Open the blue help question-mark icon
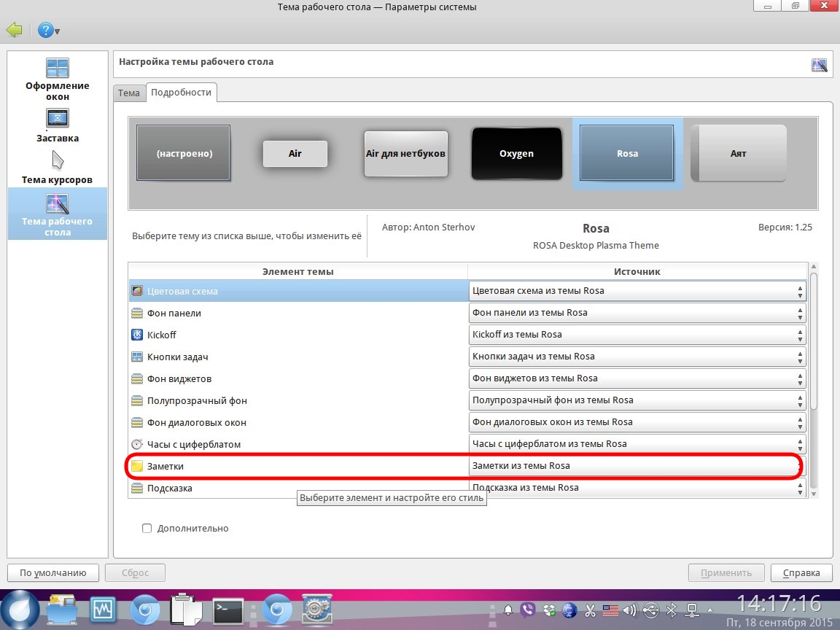840x630 pixels. pos(45,30)
